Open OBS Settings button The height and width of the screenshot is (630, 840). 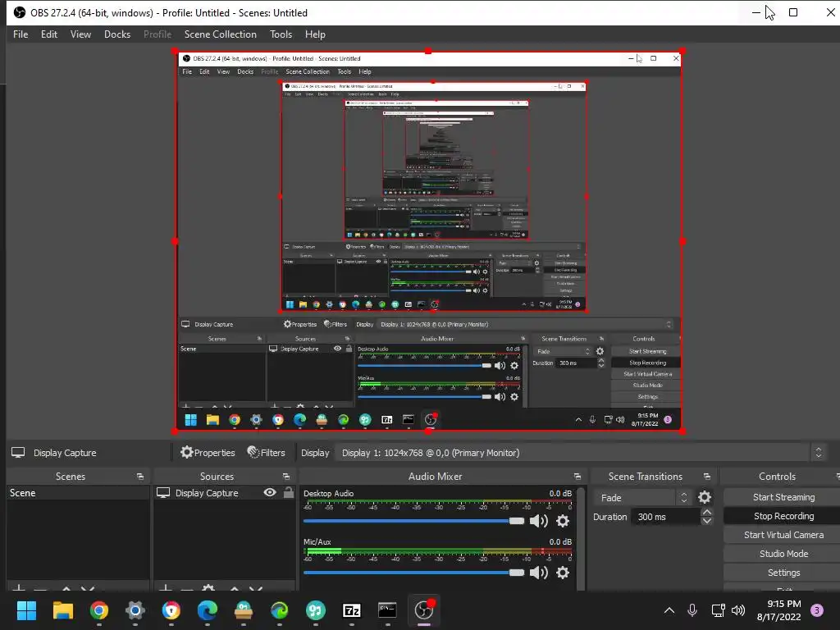click(x=783, y=573)
